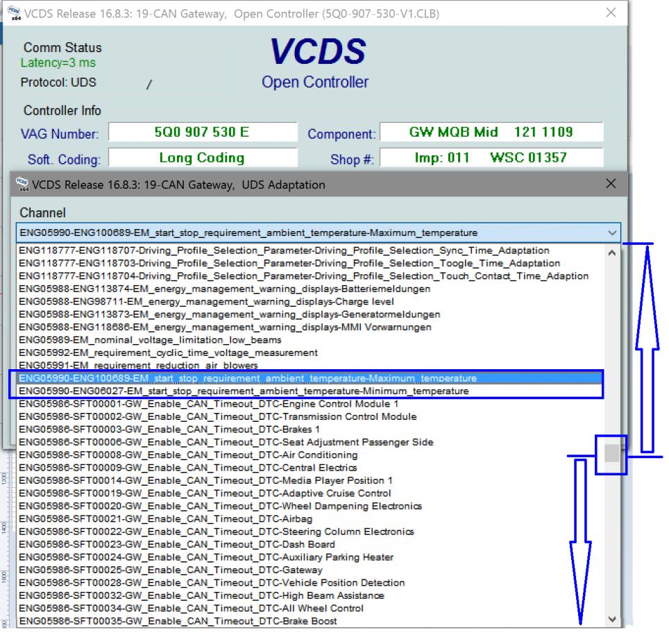
Task: Select warning_displays-Batteriemeldungen channel
Action: (311, 289)
